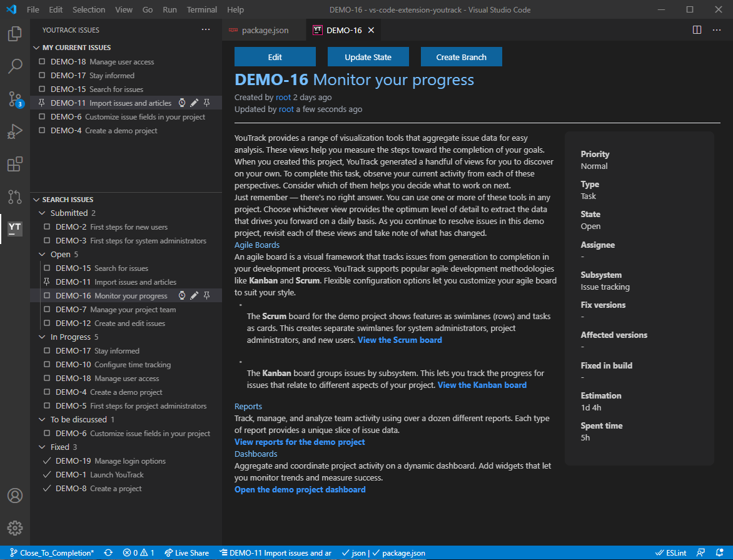Click pencil edit icon on DEMO-11 row

click(195, 103)
